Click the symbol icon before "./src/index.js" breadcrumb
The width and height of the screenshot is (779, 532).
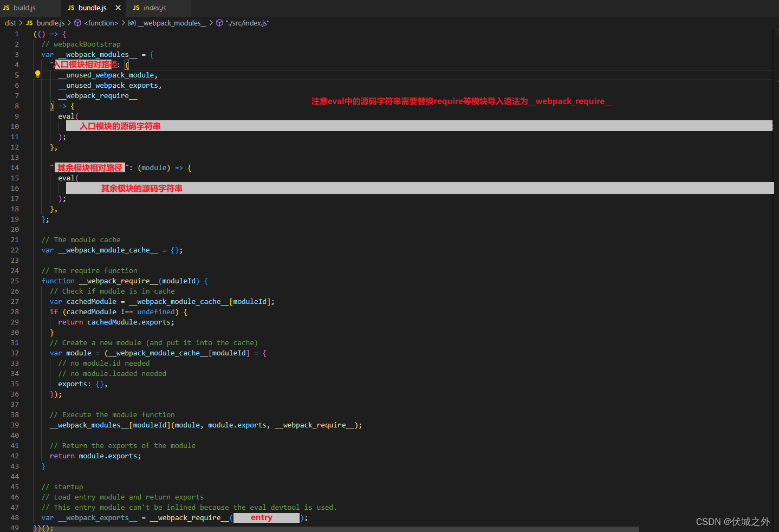[220, 23]
